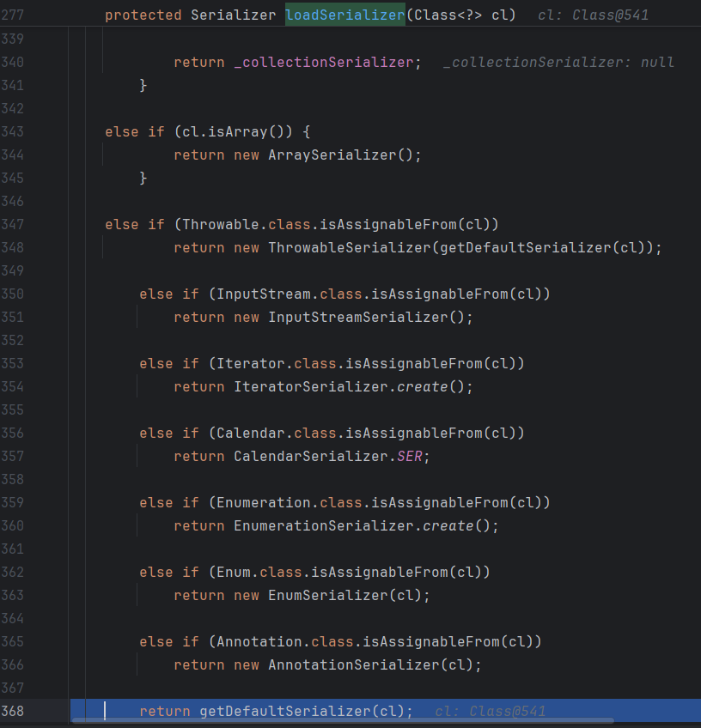Click the SER field of CalendarSerializer
The width and height of the screenshot is (701, 728).
coord(409,456)
